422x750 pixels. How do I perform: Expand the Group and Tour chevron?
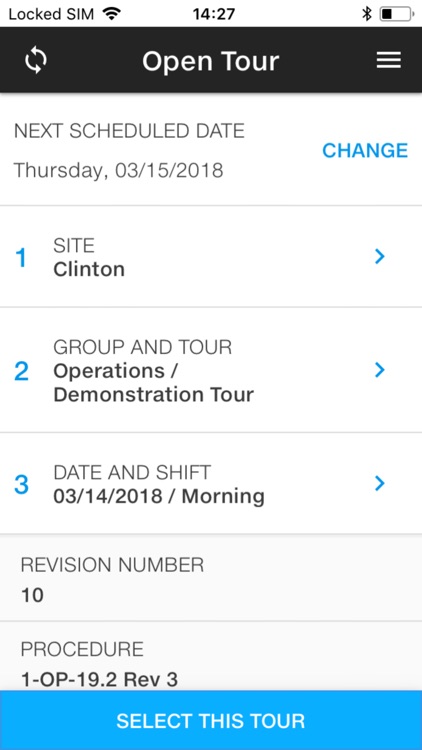(379, 370)
